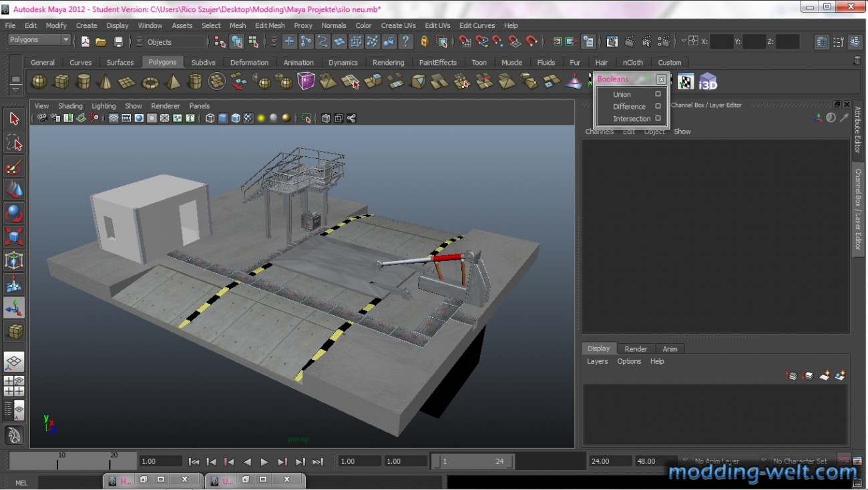This screenshot has height=490, width=868.
Task: Pick the Scale tool in toolbox
Action: tap(14, 237)
